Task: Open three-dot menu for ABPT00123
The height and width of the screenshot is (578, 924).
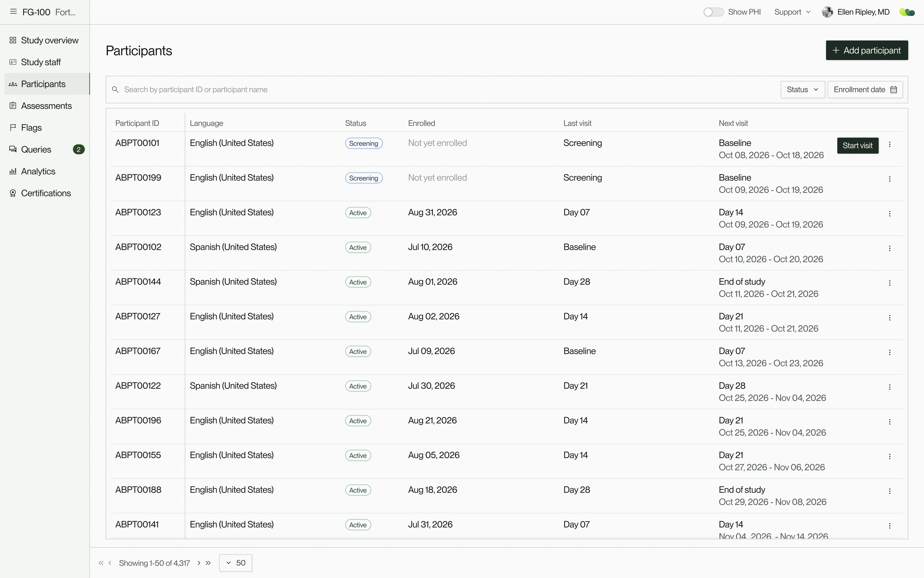Action: (890, 214)
